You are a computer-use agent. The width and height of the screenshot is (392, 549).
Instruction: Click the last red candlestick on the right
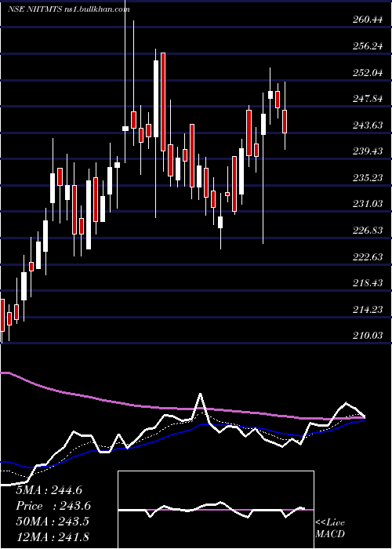(285, 122)
